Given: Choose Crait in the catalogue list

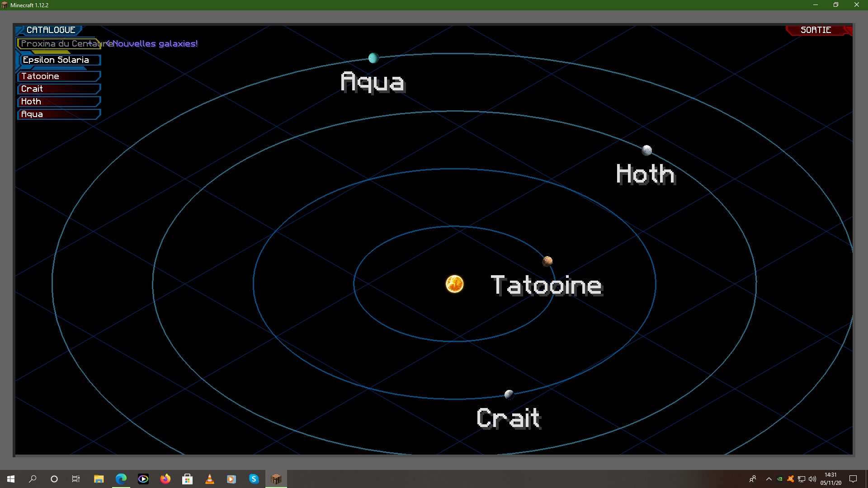Looking at the screenshot, I should (x=59, y=89).
